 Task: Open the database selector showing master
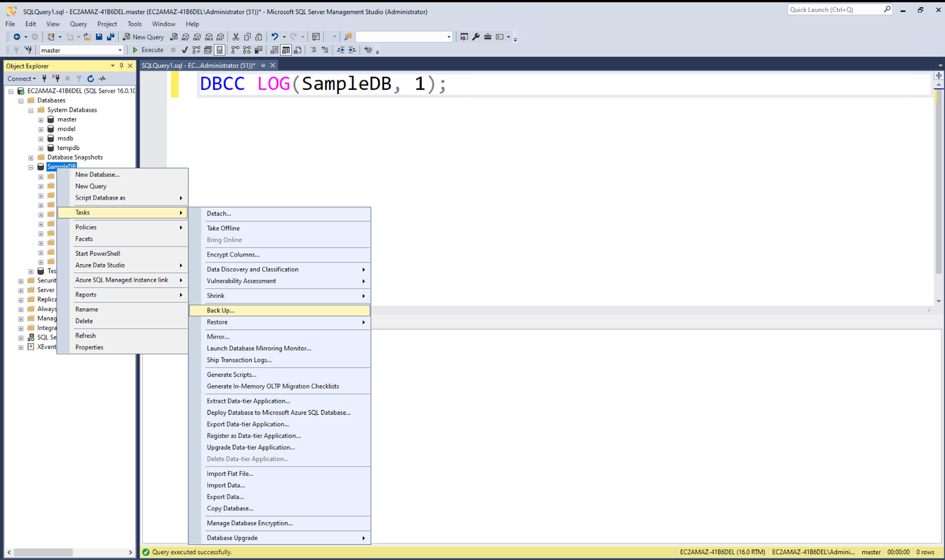click(81, 50)
